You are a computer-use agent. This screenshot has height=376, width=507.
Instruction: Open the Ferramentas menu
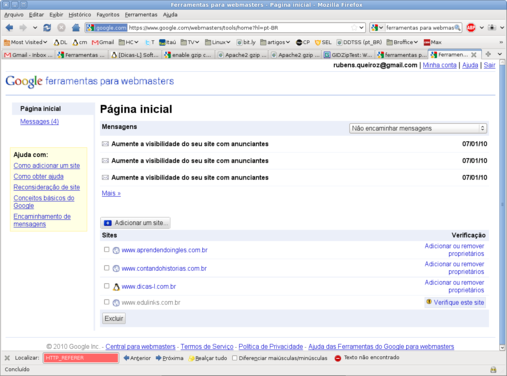point(141,15)
